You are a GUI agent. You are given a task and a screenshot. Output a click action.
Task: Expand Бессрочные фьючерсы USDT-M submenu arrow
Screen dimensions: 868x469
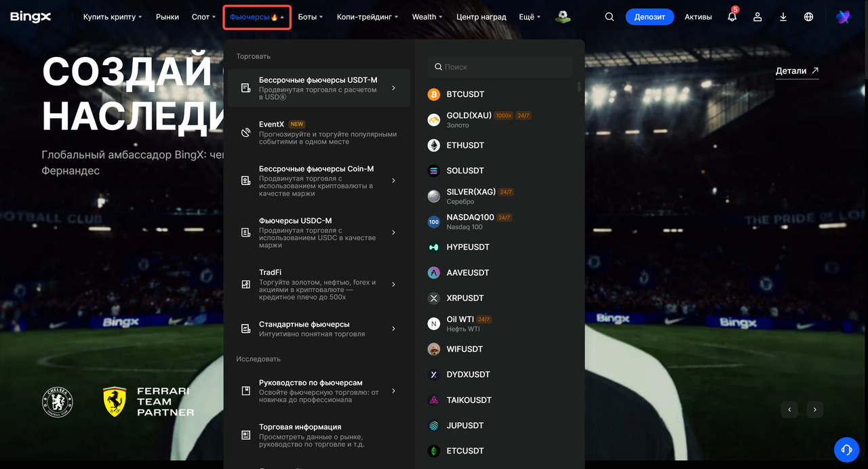pos(393,88)
